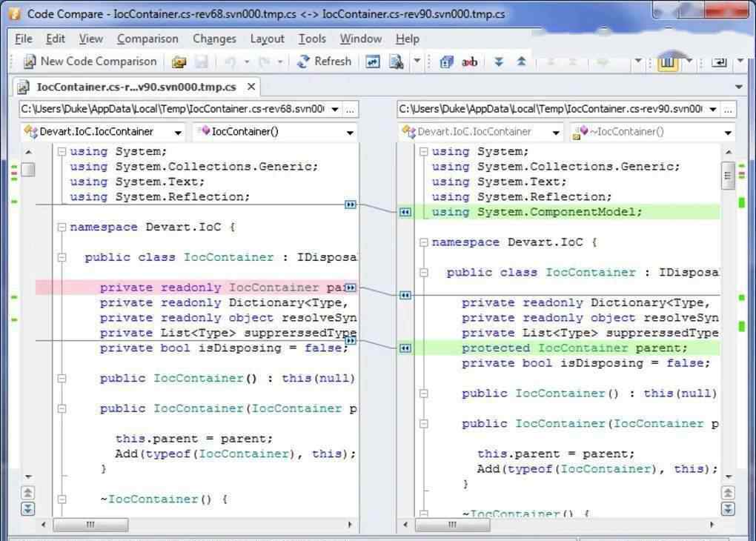Go to previous difference with double-up arrows
The width and height of the screenshot is (756, 541).
(x=521, y=62)
